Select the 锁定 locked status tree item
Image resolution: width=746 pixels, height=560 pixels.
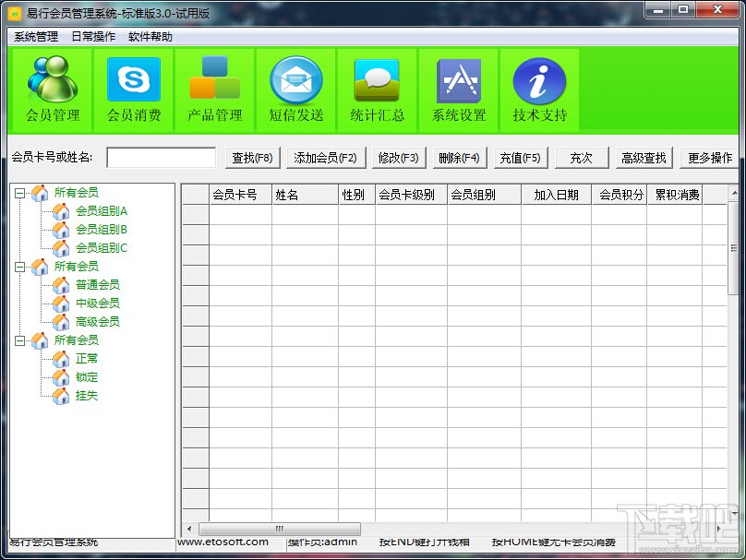87,377
